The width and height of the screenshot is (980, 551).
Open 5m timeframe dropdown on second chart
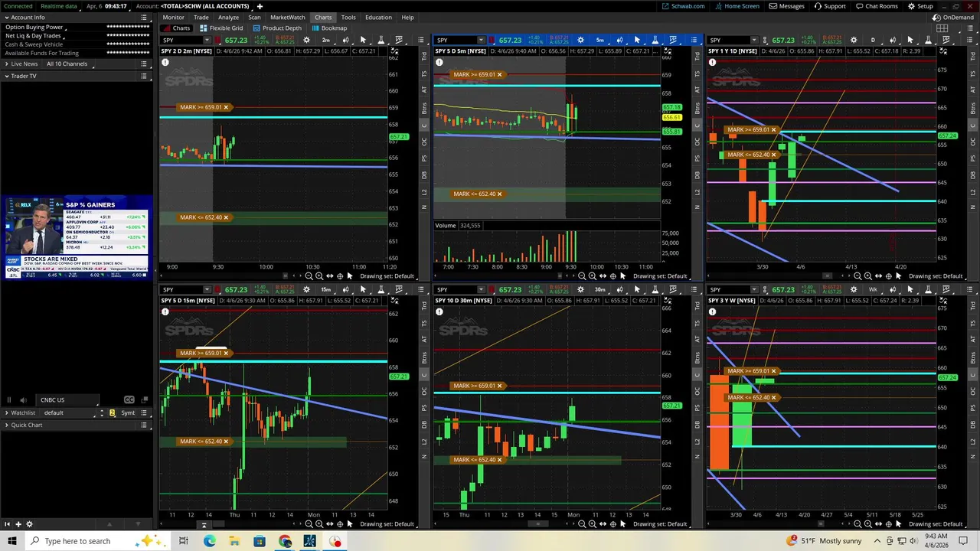tap(600, 40)
